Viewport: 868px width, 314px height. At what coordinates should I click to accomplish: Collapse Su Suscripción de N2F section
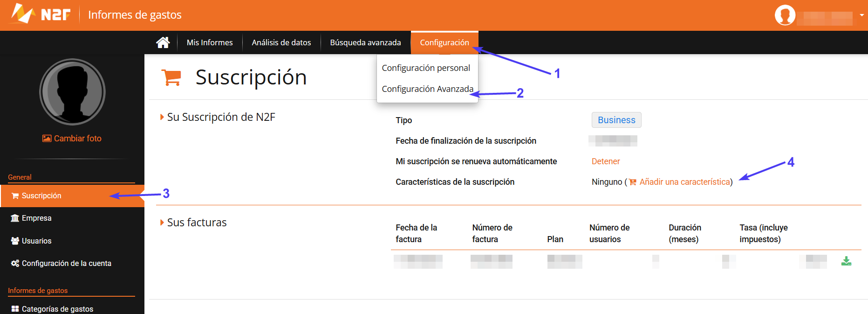(162, 117)
